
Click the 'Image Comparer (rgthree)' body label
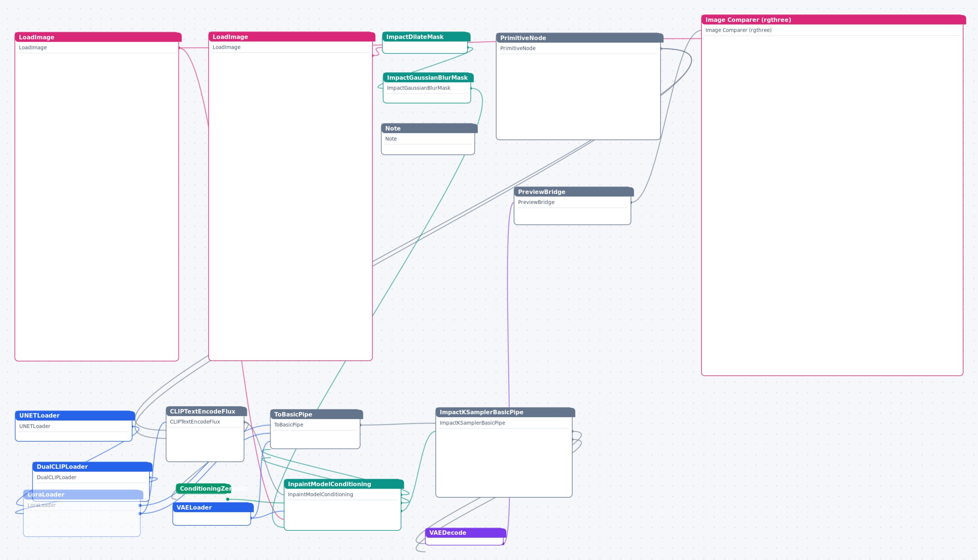click(738, 30)
